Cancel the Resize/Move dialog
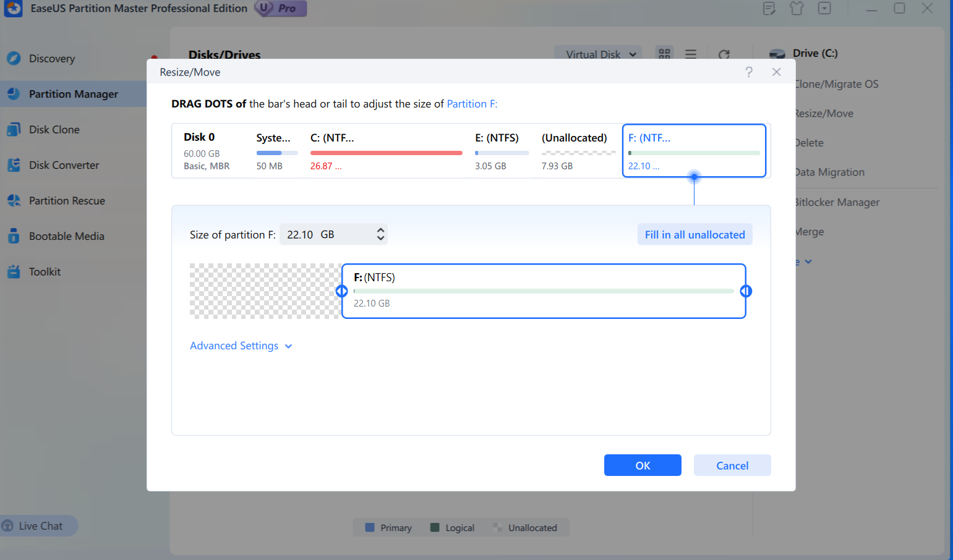 tap(732, 465)
